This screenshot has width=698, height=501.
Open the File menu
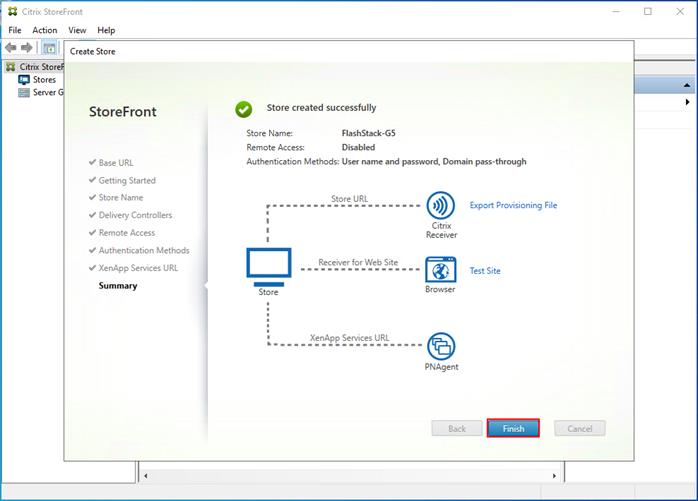click(x=15, y=30)
